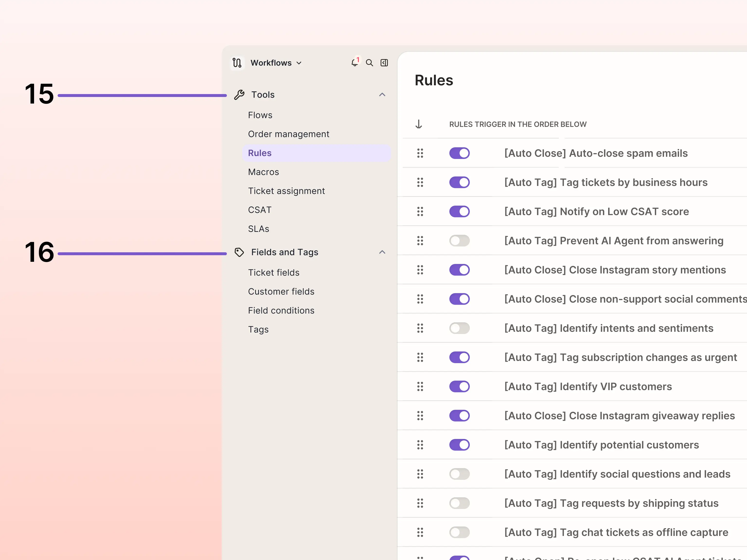
Task: Click drag handle for Notify on Low CSAT score
Action: (x=420, y=212)
